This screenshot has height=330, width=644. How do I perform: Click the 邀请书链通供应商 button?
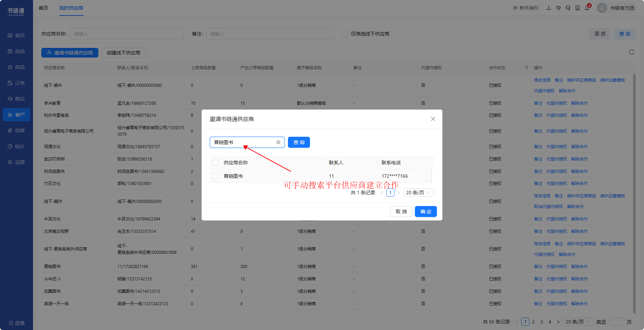[x=70, y=53]
